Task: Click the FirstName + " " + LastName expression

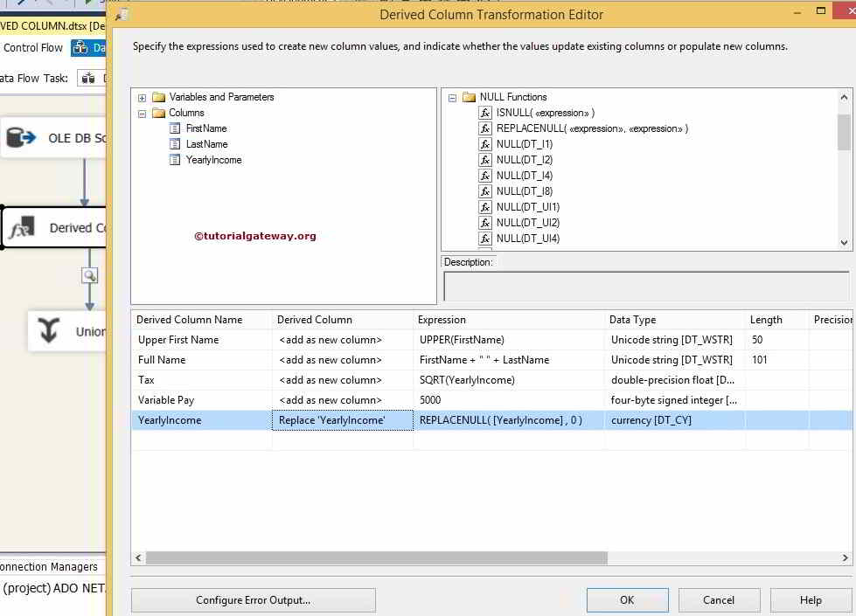Action: (x=509, y=360)
